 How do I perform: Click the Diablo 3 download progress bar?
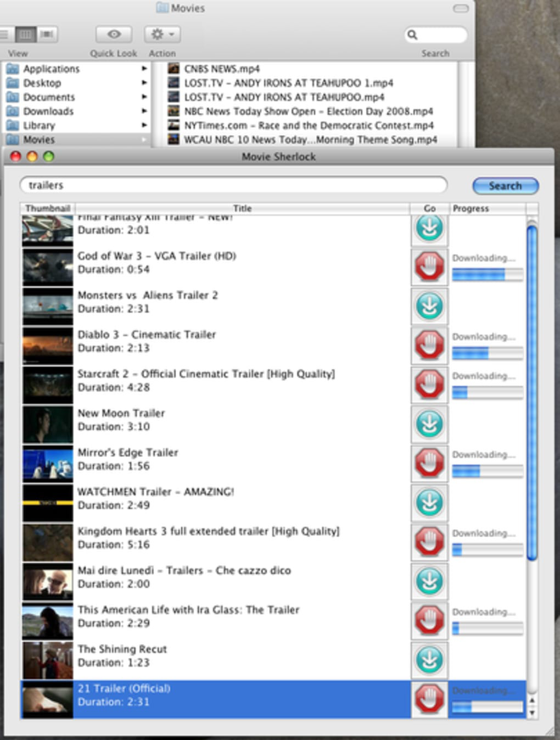(x=487, y=353)
